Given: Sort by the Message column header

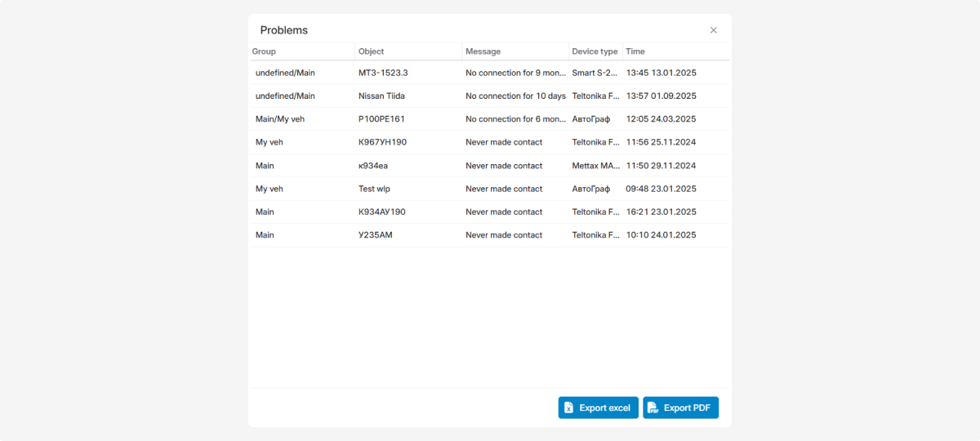Looking at the screenshot, I should tap(483, 51).
